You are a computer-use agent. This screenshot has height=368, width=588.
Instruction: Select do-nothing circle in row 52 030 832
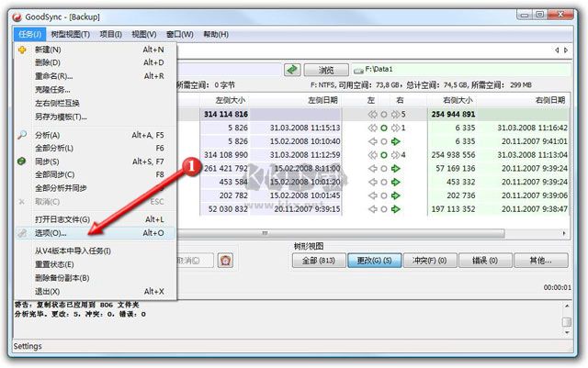pyautogui.click(x=384, y=208)
